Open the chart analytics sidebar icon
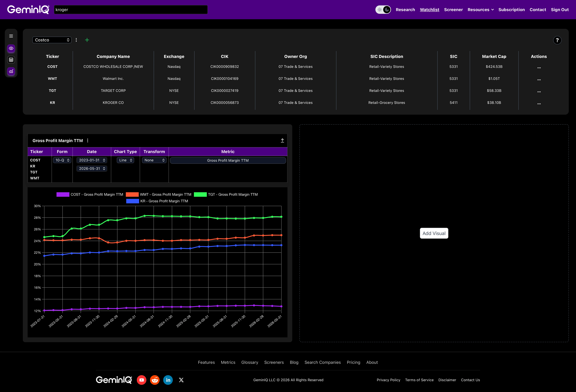The image size is (576, 392). point(11,71)
